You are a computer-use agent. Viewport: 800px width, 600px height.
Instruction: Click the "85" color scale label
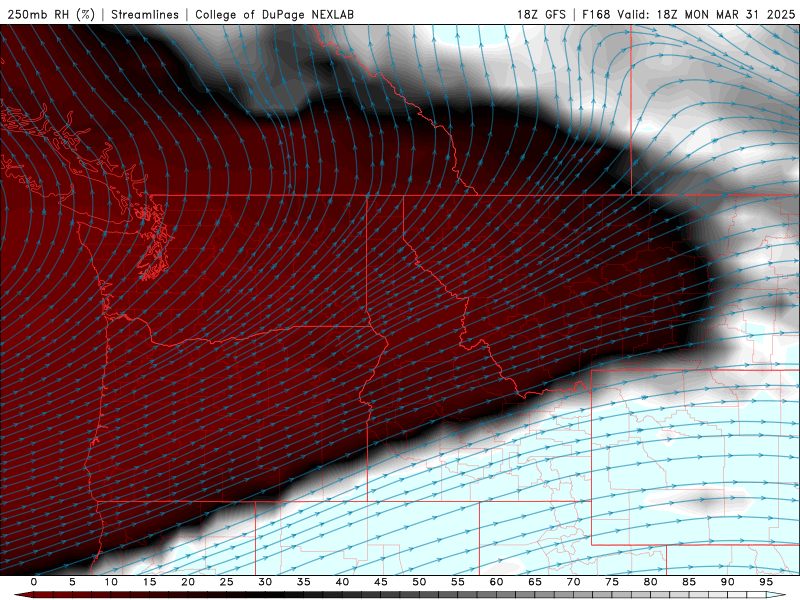click(689, 582)
